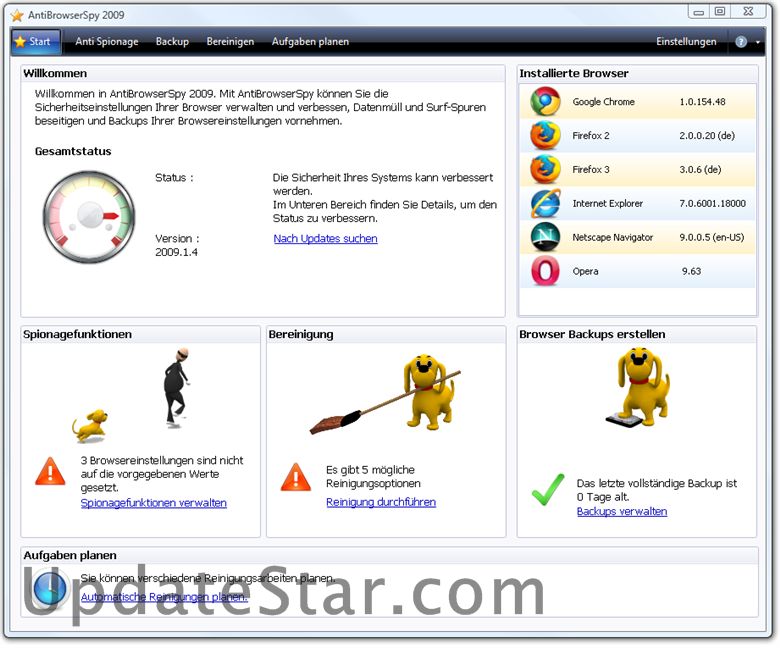780x648 pixels.
Task: Click version 9.63 for Opera
Action: [691, 272]
